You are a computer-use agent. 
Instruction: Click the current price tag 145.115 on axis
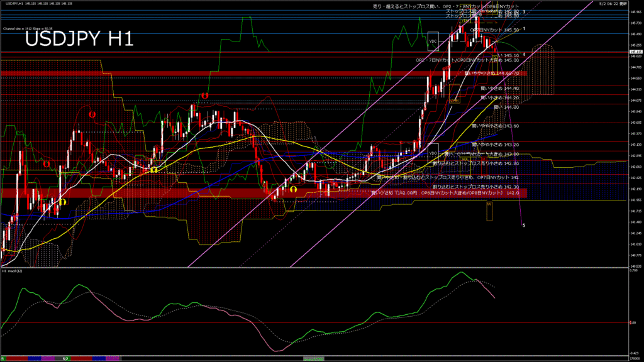pos(633,52)
